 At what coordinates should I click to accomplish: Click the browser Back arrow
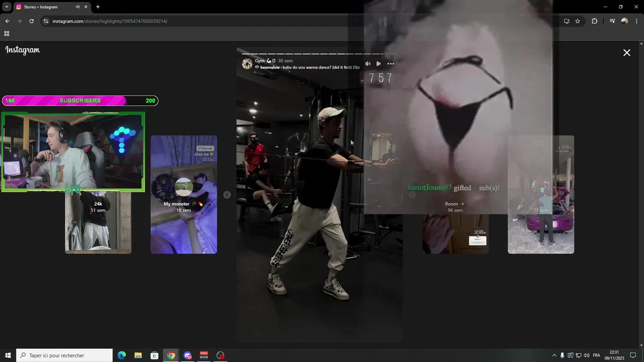7,21
